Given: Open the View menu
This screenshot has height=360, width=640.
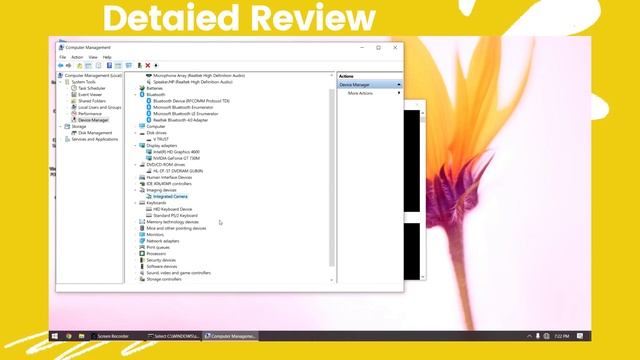Looking at the screenshot, I should pos(93,57).
